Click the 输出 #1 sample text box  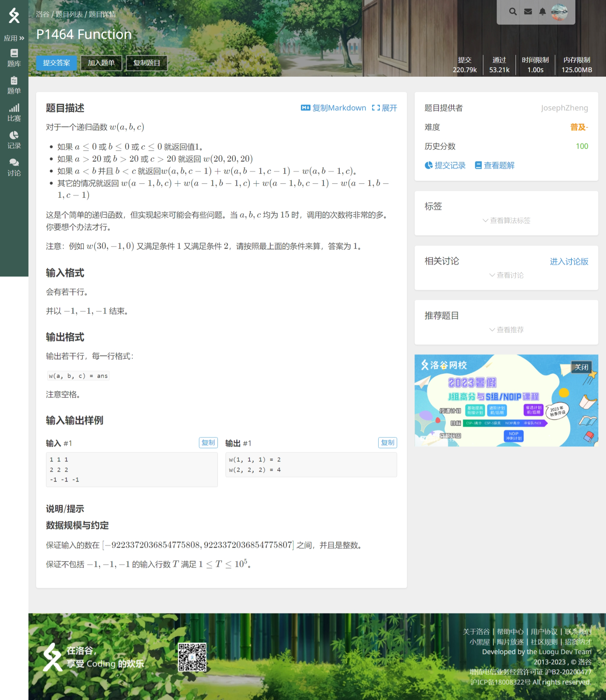coord(311,465)
